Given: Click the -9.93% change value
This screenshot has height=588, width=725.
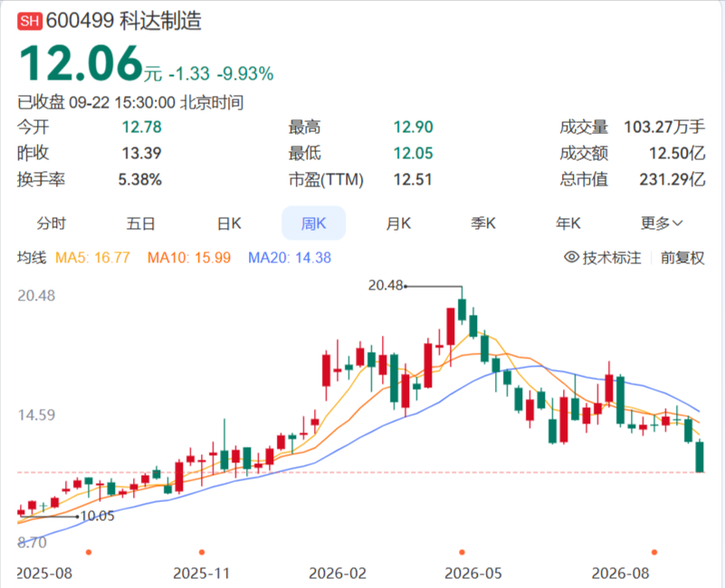Looking at the screenshot, I should pos(245,74).
